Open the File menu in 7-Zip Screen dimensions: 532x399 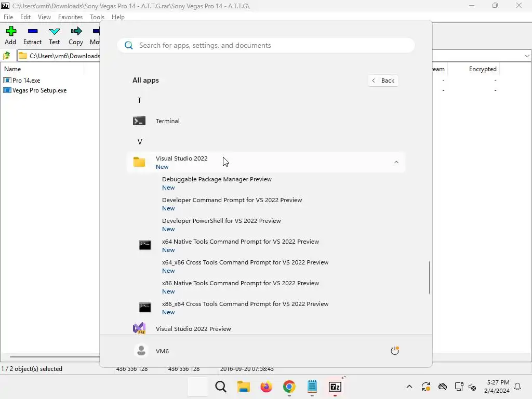[8, 17]
